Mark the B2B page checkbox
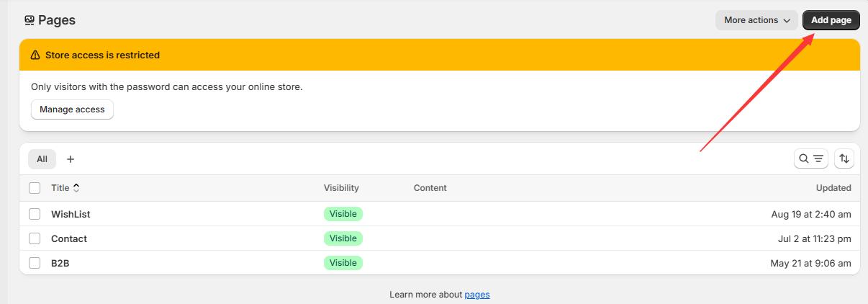This screenshot has width=868, height=304. tap(35, 263)
